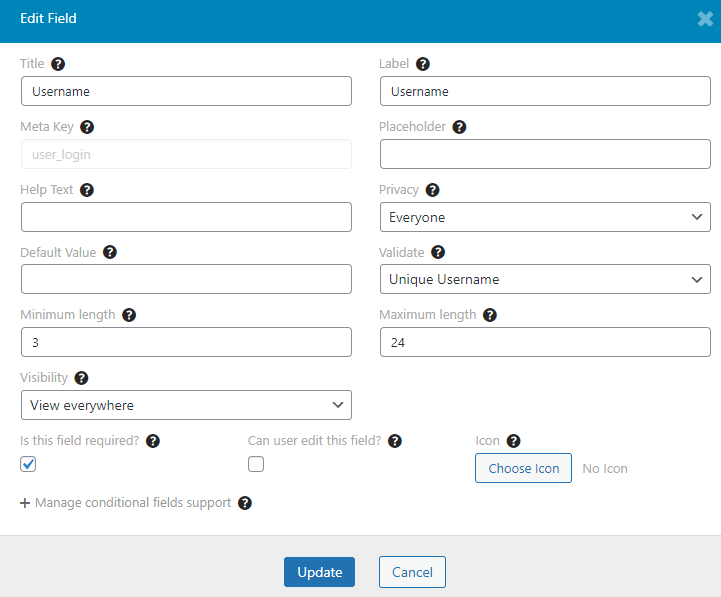Click the help icon next to Title
This screenshot has height=597, width=721.
click(x=58, y=64)
